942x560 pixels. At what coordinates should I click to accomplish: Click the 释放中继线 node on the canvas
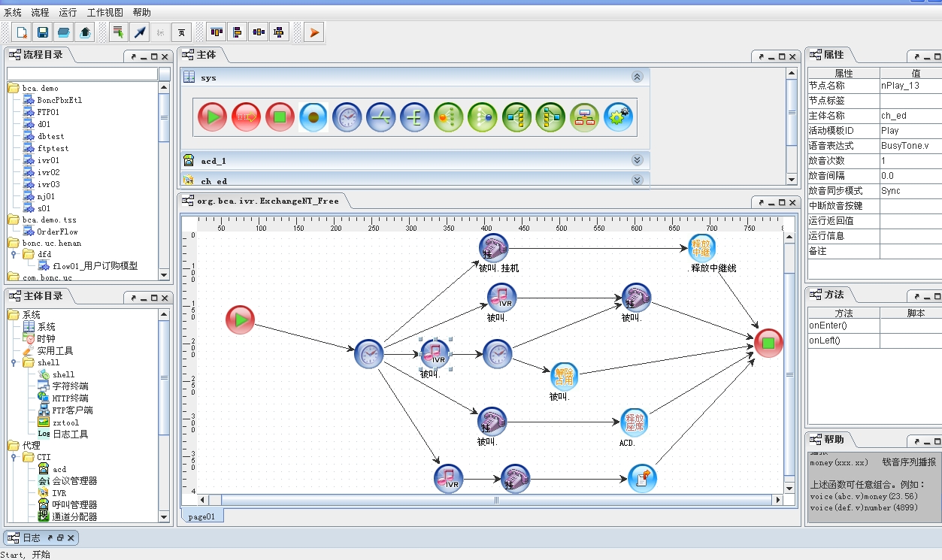coord(702,247)
